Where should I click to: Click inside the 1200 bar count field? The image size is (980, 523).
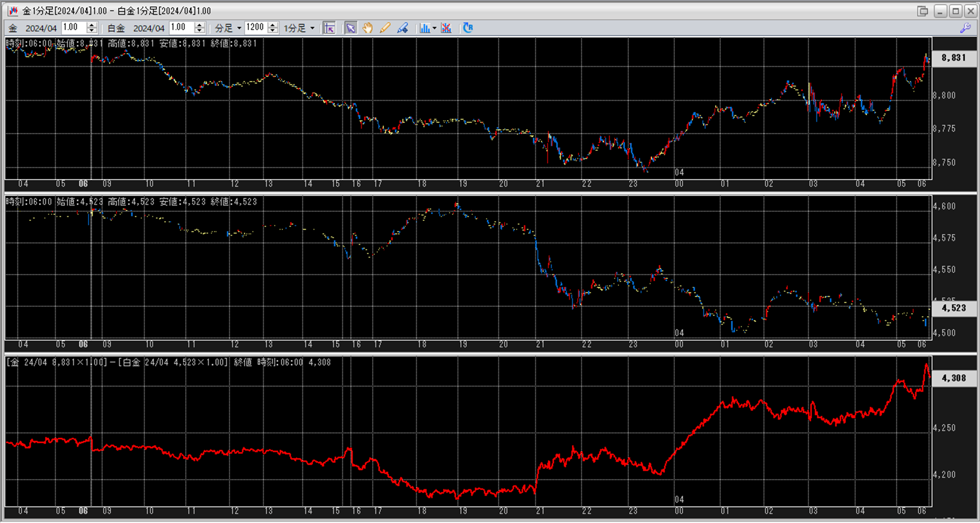tap(255, 28)
